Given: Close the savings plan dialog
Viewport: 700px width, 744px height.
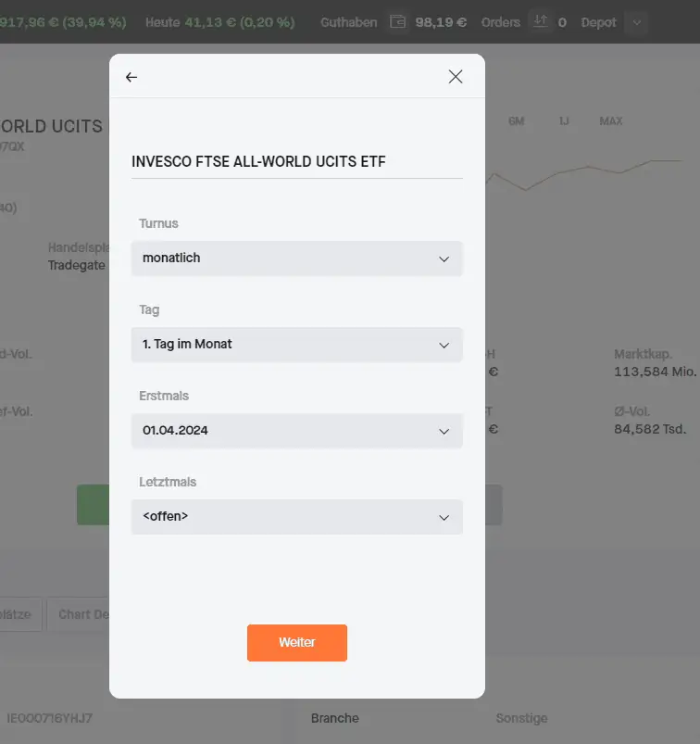Looking at the screenshot, I should coord(456,76).
